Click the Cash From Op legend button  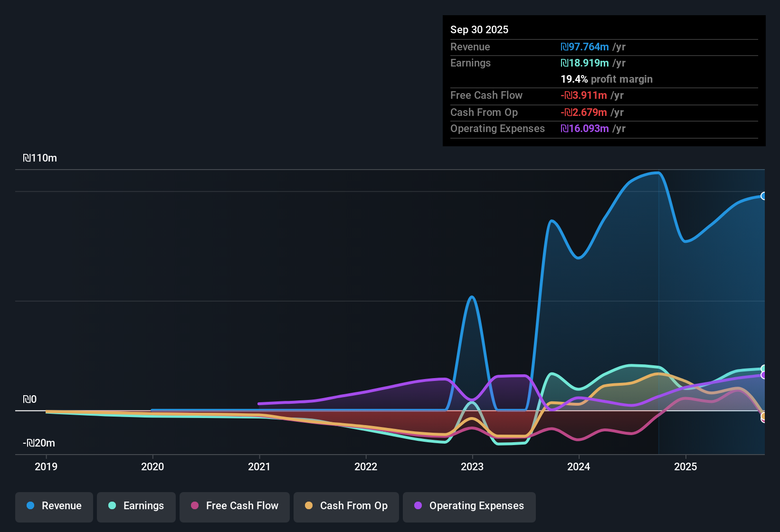tap(346, 506)
